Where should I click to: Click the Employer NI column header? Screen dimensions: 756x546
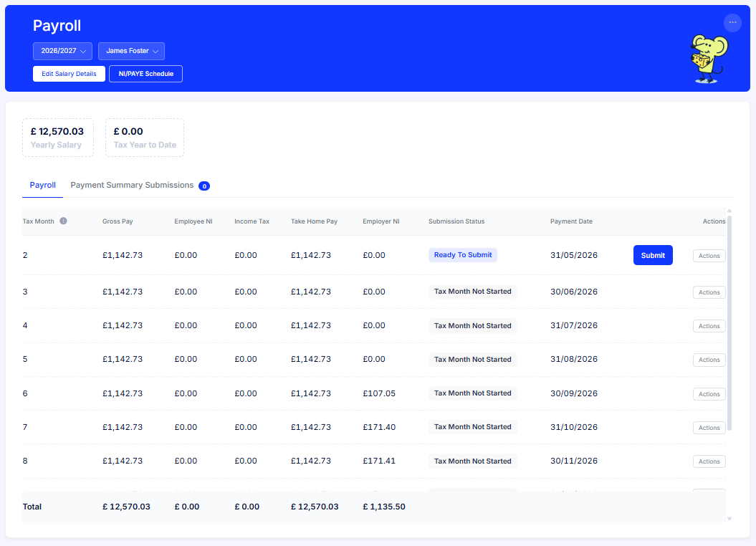click(x=381, y=221)
